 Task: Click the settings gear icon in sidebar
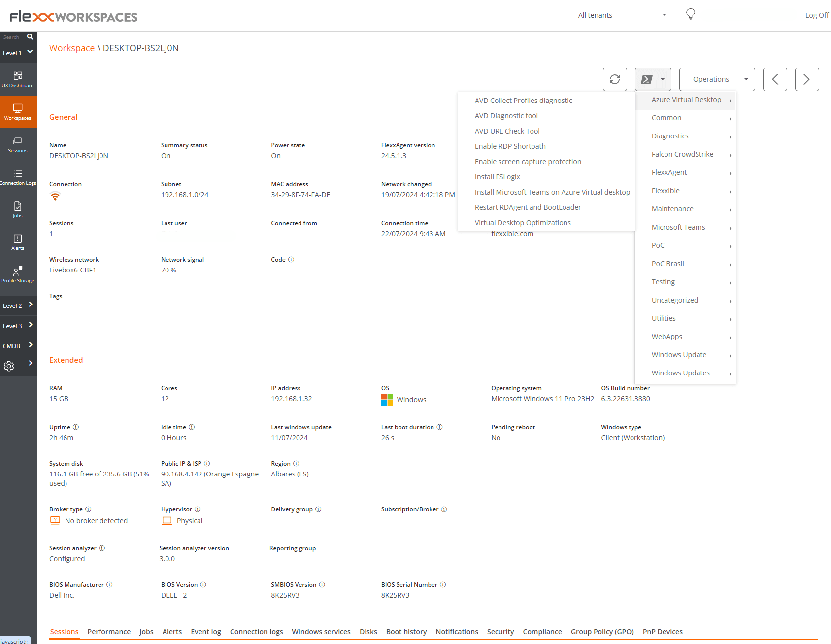9,366
